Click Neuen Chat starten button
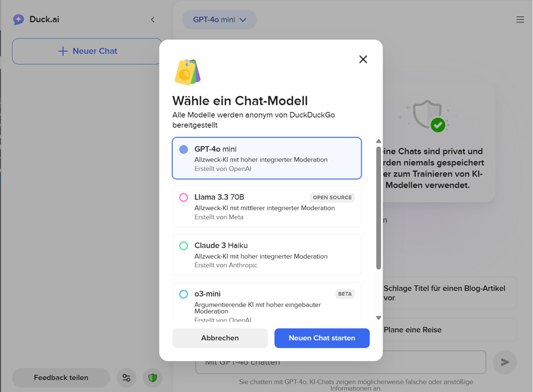The image size is (533, 392). (322, 338)
